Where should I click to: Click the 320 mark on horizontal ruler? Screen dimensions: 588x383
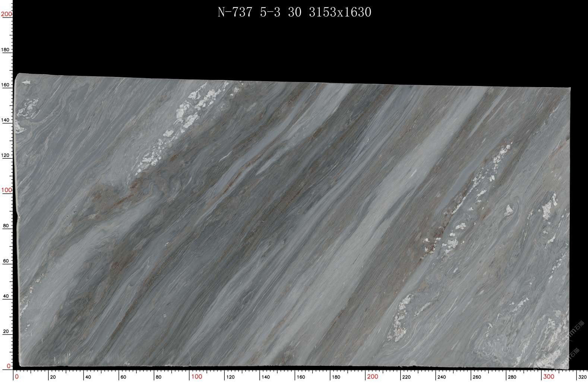coord(583,377)
